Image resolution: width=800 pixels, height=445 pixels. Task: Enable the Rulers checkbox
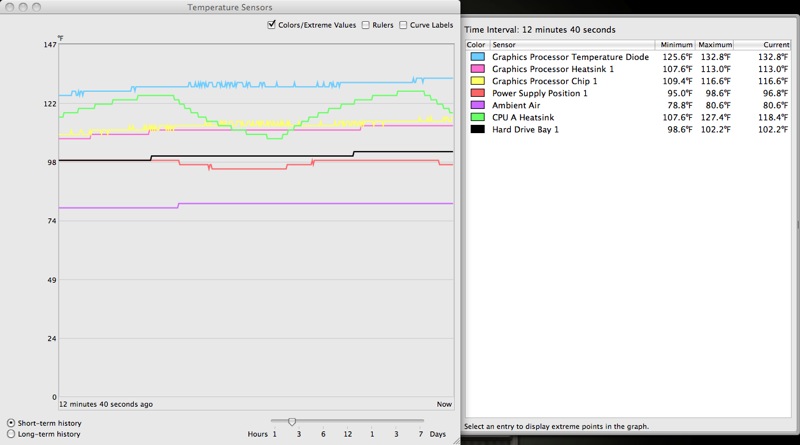[366, 25]
